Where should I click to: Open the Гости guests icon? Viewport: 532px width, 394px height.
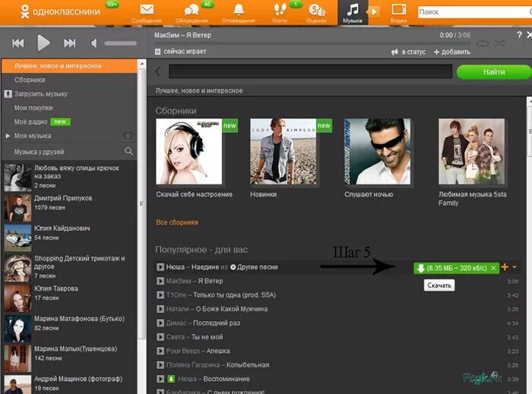click(x=280, y=13)
